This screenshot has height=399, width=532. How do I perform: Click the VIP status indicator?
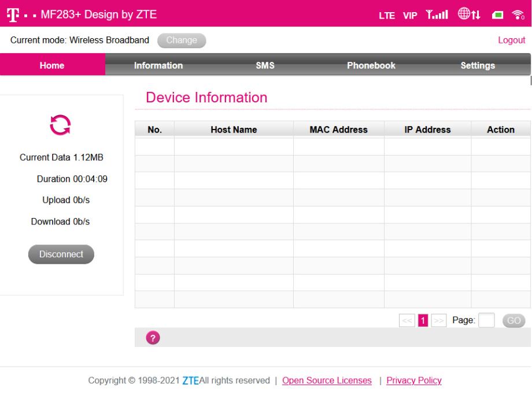(410, 13)
